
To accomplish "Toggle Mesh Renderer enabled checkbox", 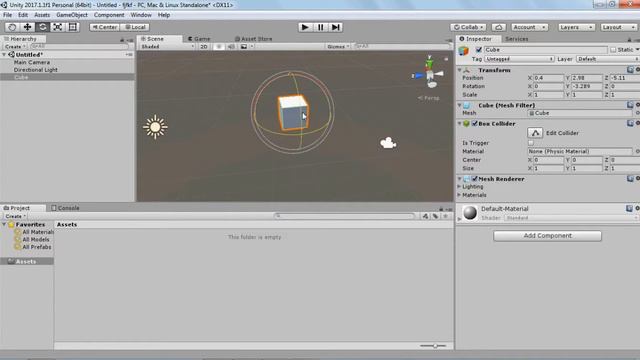I will click(474, 178).
